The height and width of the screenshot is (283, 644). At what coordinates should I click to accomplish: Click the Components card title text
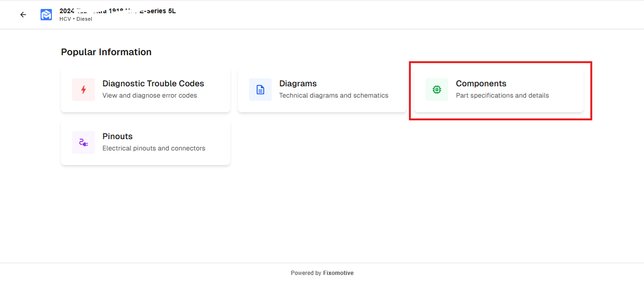click(x=481, y=83)
